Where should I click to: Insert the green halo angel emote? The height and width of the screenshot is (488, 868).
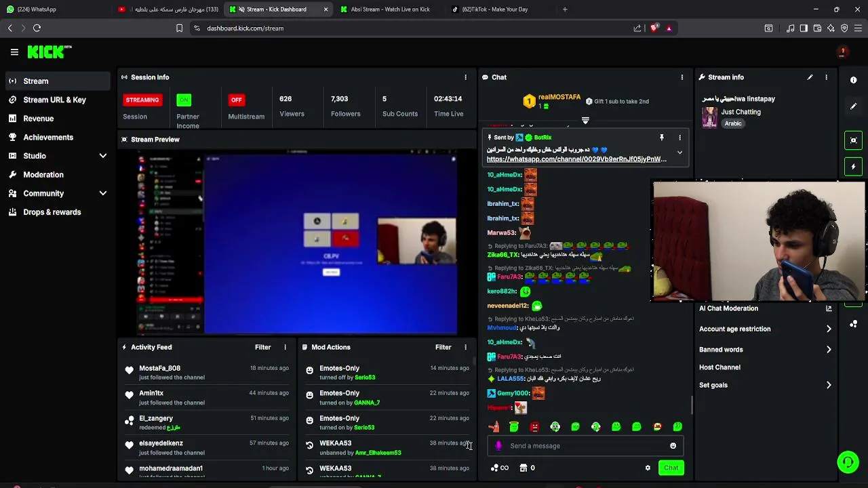pyautogui.click(x=514, y=426)
